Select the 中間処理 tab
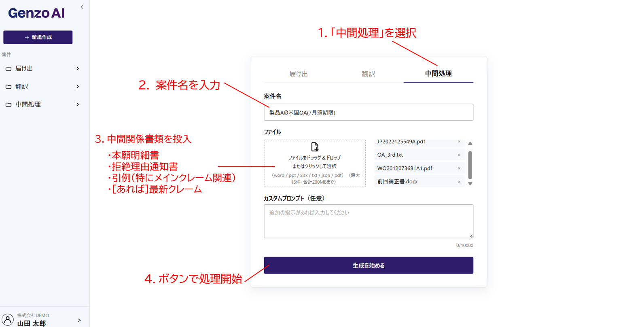 439,74
